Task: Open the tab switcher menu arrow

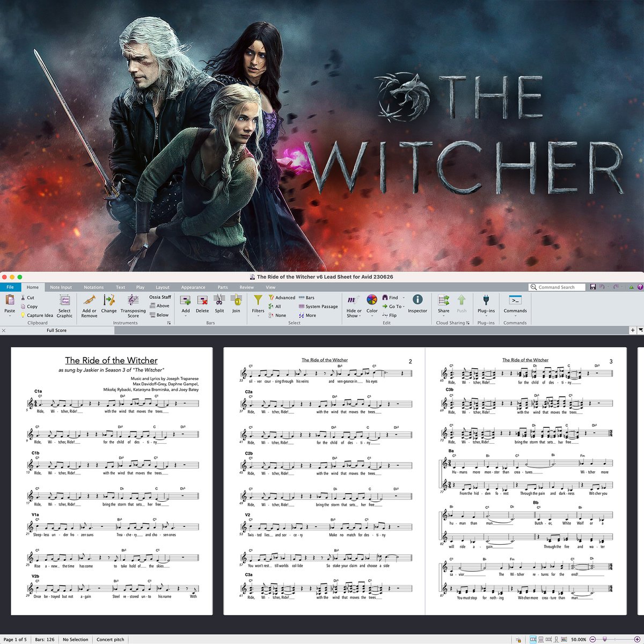Action: pyautogui.click(x=640, y=330)
